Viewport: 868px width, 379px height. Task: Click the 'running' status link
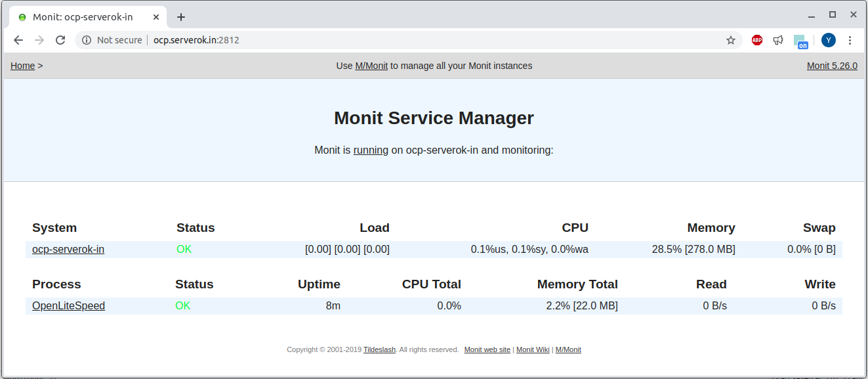370,150
